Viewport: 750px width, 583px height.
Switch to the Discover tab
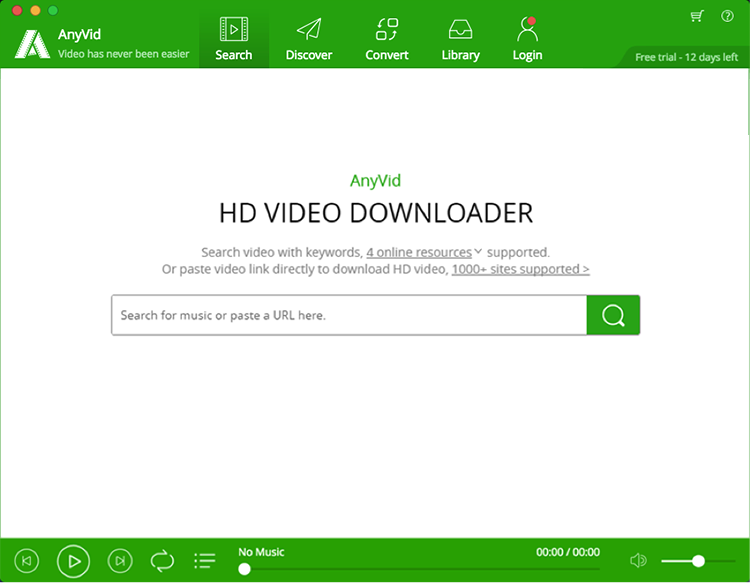(309, 40)
